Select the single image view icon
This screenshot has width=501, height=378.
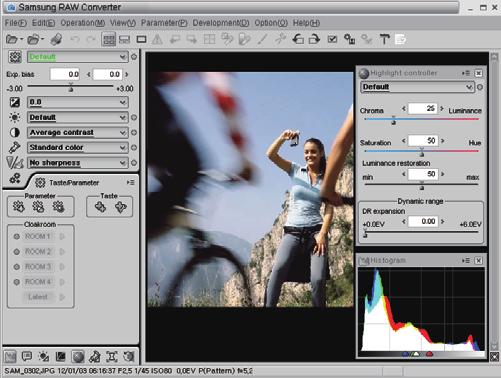pyautogui.click(x=142, y=39)
